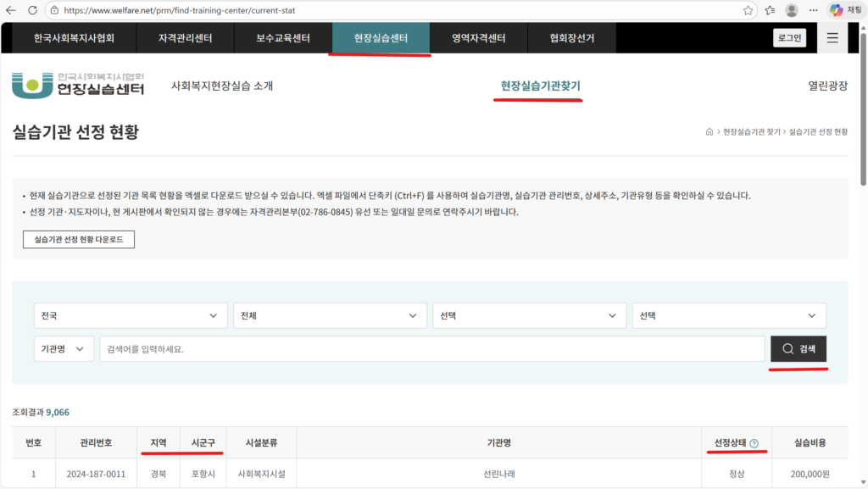Open the first 선택 dropdown
The image size is (868, 489).
pyautogui.click(x=529, y=315)
